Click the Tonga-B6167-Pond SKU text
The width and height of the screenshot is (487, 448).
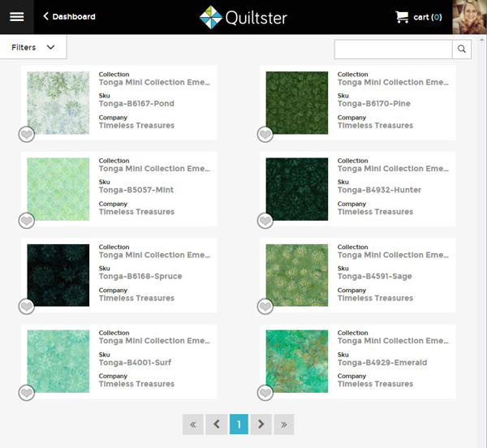click(x=136, y=104)
